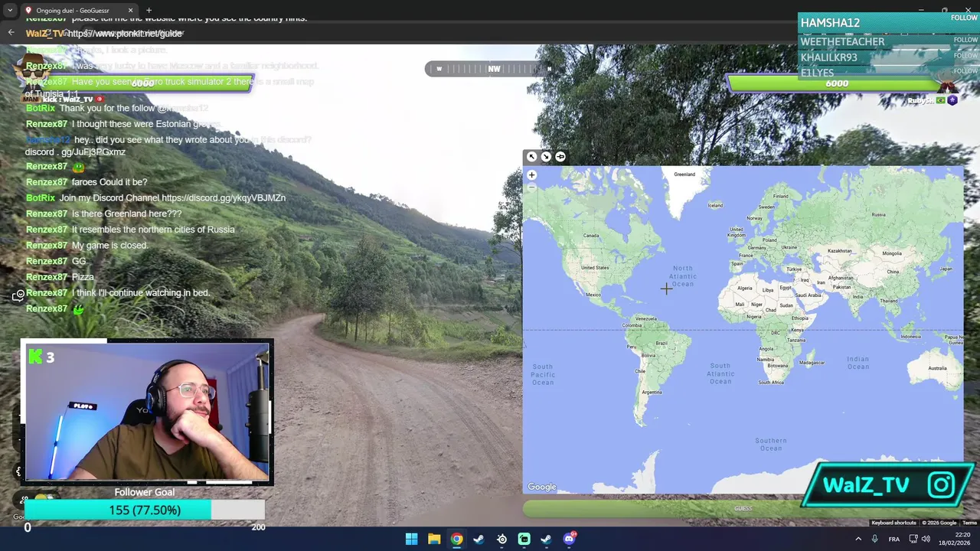Enlarge the guess map with the up-left arrow
Screen dimensions: 980x551
(x=532, y=157)
